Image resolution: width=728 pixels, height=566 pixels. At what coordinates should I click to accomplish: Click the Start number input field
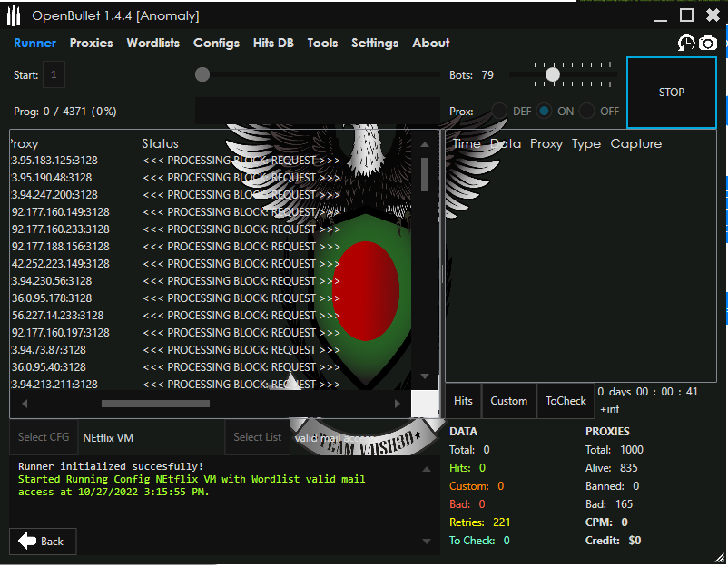point(54,74)
